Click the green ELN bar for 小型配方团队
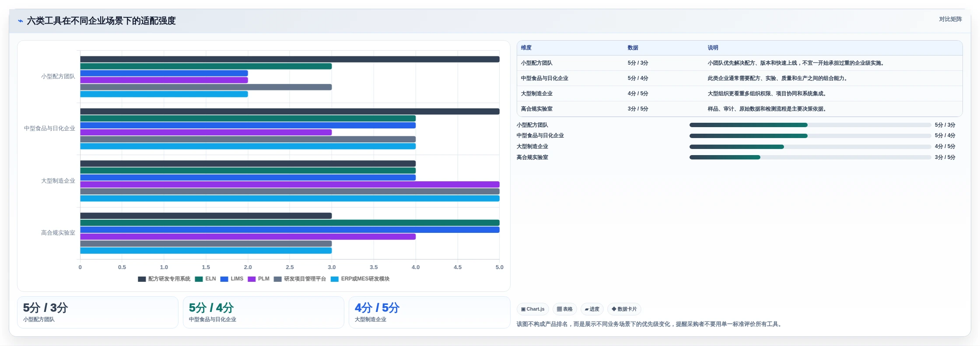Viewport: 980px width, 346px height. pos(206,66)
